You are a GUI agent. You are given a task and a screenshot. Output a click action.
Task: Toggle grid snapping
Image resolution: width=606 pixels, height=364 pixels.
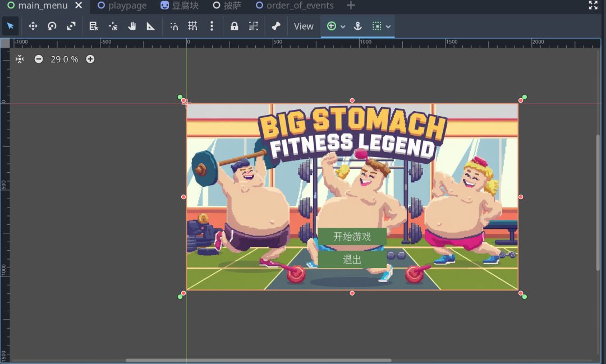point(192,26)
